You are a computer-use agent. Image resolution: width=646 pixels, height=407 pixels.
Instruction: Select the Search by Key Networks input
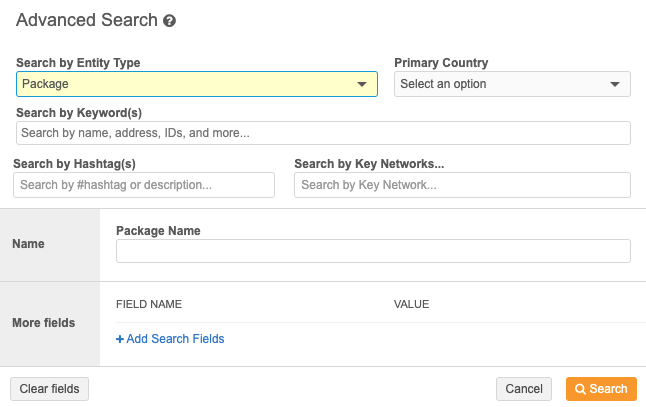pos(462,185)
